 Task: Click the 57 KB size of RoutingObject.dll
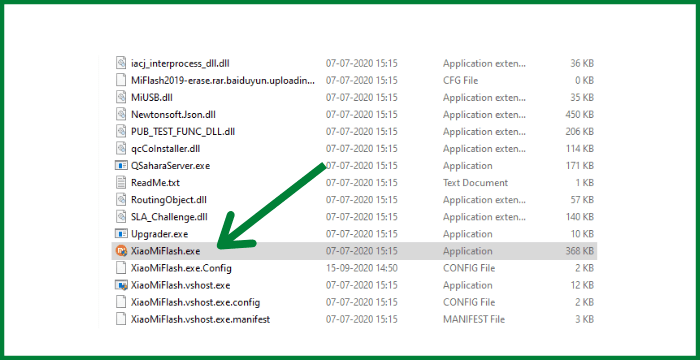582,200
